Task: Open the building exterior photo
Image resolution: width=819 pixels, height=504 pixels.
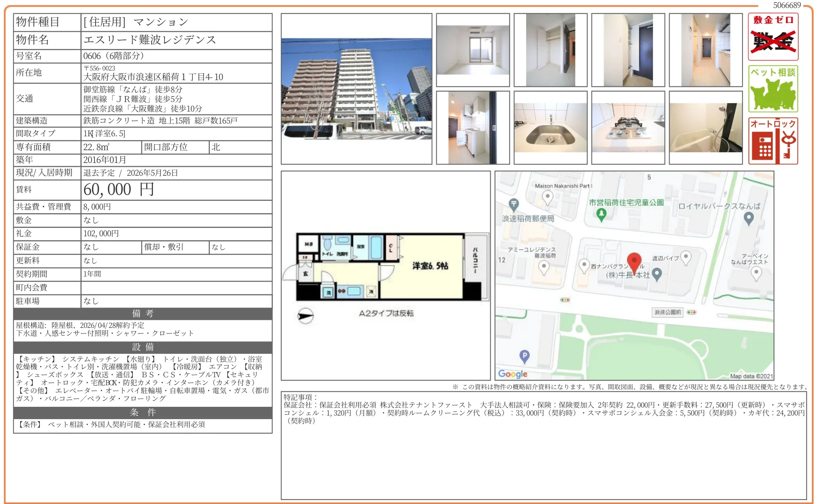Action: coord(357,89)
